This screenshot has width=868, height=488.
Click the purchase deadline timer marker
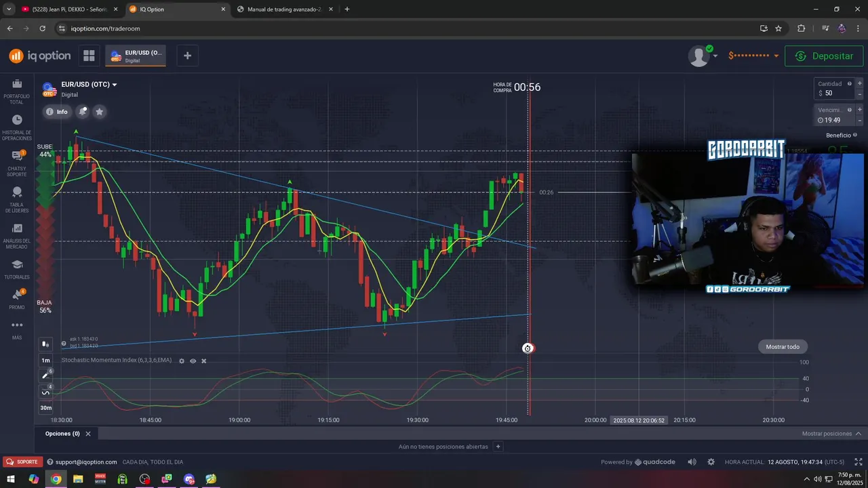(528, 348)
